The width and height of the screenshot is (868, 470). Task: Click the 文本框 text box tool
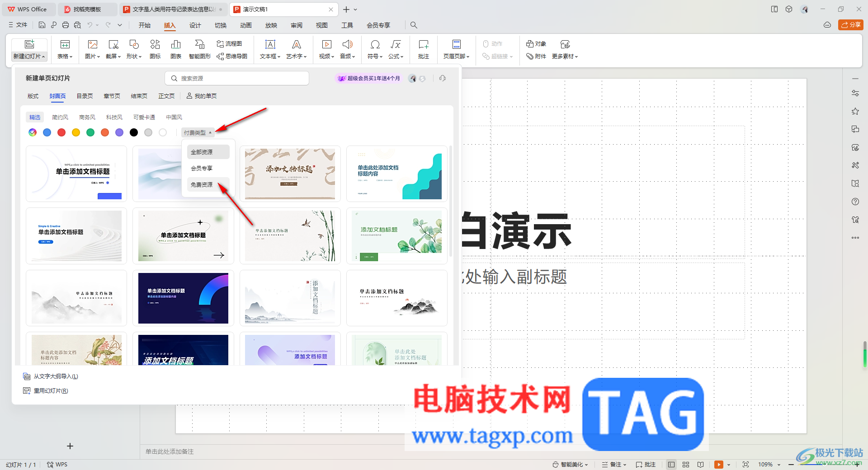pyautogui.click(x=270, y=49)
